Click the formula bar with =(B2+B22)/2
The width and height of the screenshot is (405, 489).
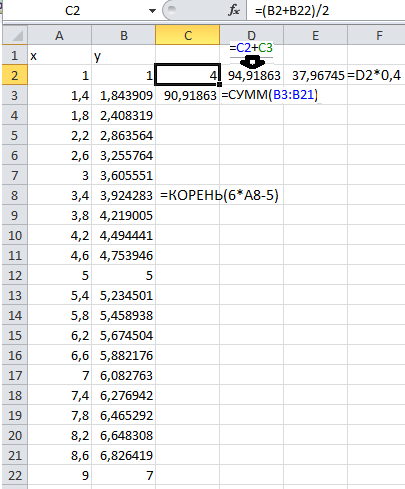(326, 11)
